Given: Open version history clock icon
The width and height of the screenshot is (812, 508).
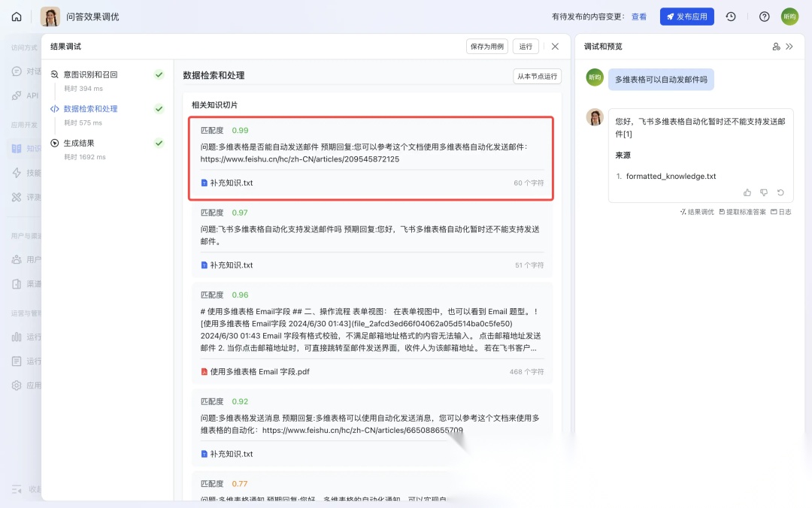Looking at the screenshot, I should (731, 17).
